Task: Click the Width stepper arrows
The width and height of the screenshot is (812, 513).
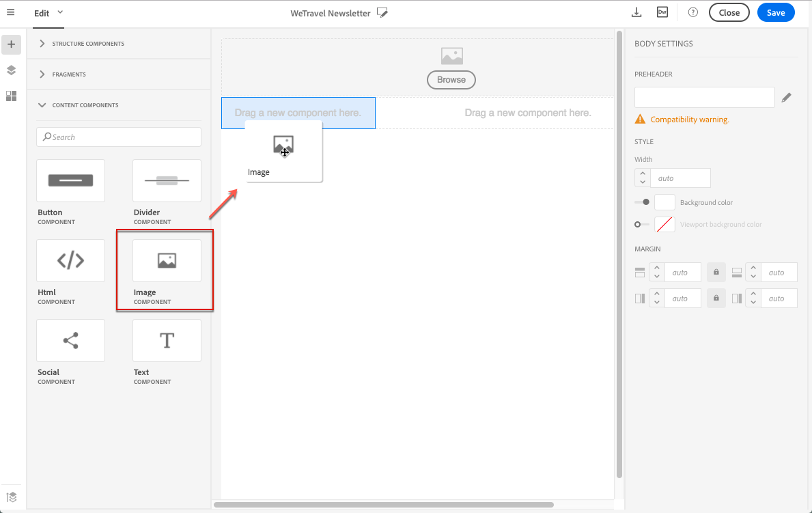Action: click(643, 178)
